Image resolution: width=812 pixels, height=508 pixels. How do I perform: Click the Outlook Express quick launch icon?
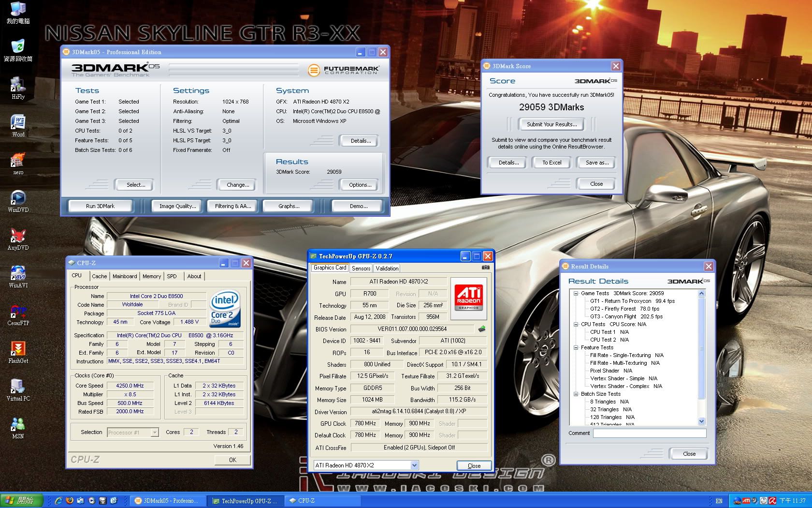pyautogui.click(x=81, y=501)
